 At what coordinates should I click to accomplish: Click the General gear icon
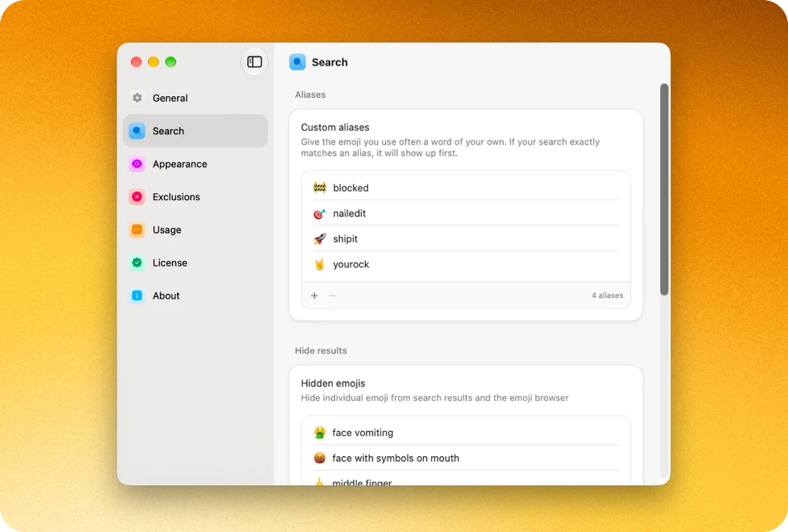click(x=137, y=98)
